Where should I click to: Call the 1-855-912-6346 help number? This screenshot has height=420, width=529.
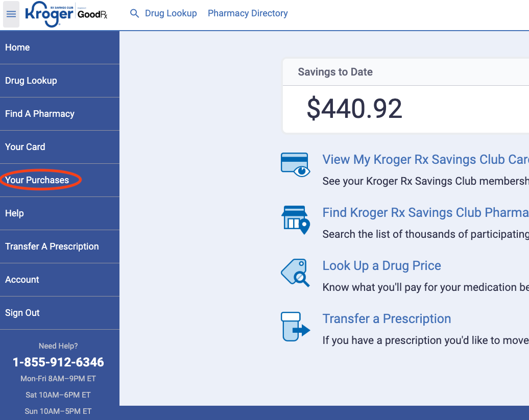pyautogui.click(x=58, y=362)
